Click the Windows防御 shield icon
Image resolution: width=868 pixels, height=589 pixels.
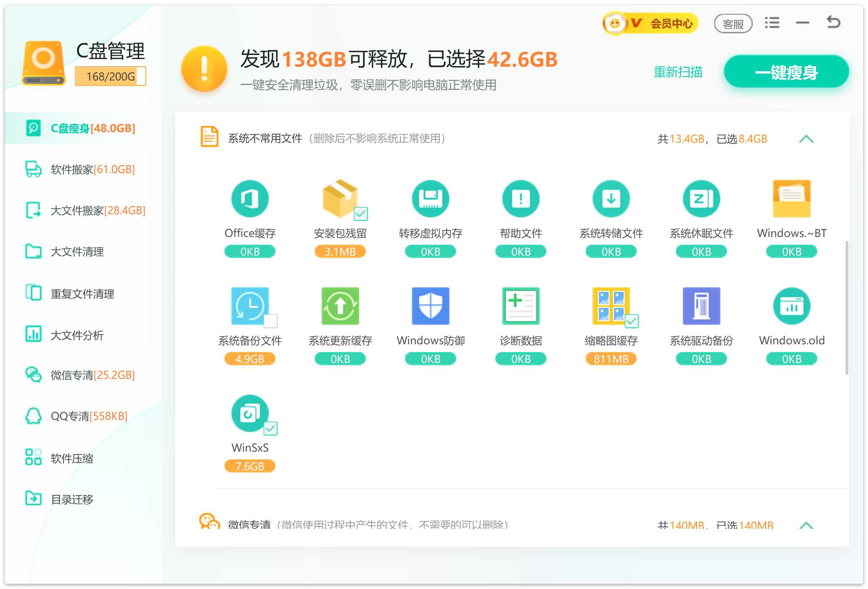[x=430, y=306]
